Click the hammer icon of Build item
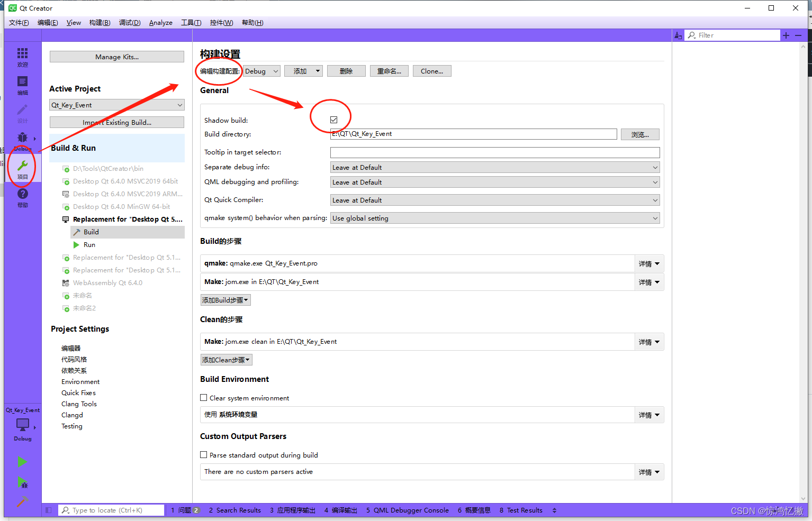 pos(77,232)
